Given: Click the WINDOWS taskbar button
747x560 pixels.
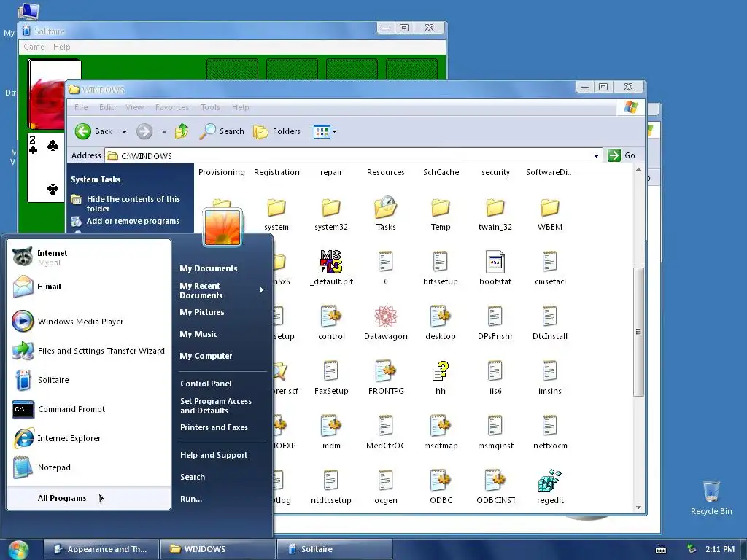Looking at the screenshot, I should 217,549.
